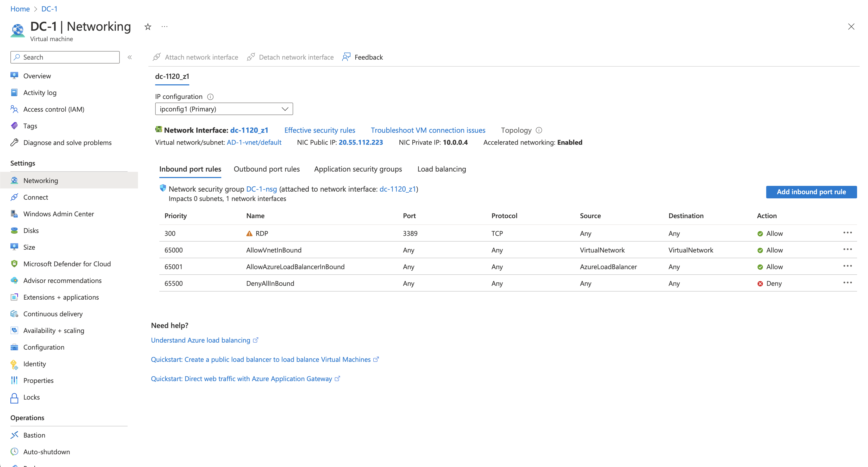Screen dimensions: 868x467
Task: Click the Diagnose and solve problems wrench icon
Action: coord(14,142)
